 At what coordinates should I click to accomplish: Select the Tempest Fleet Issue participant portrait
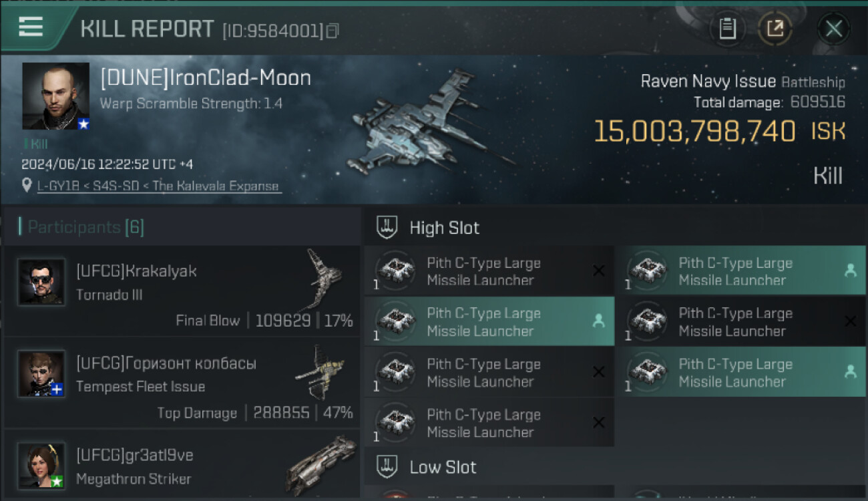[x=41, y=373]
